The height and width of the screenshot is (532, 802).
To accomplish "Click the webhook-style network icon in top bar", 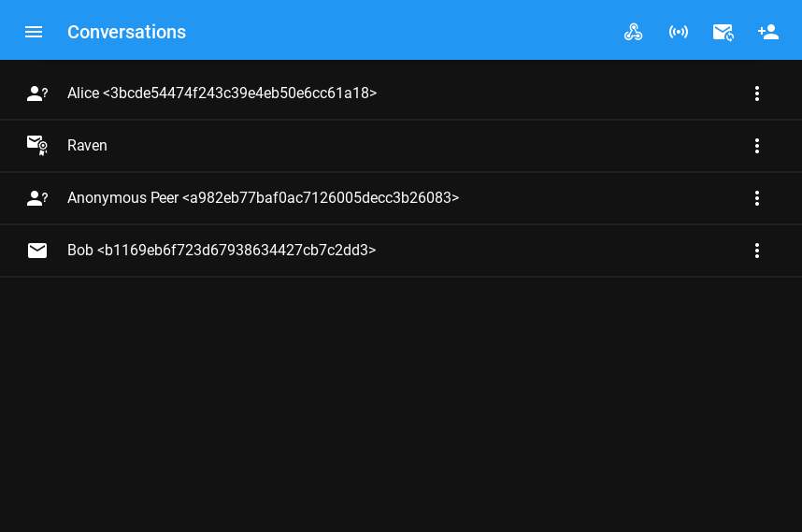I will coord(634,32).
